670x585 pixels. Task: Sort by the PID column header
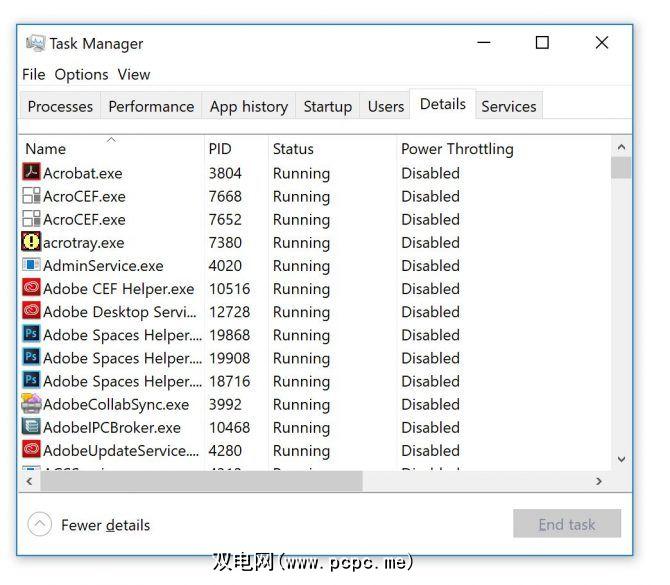point(220,149)
